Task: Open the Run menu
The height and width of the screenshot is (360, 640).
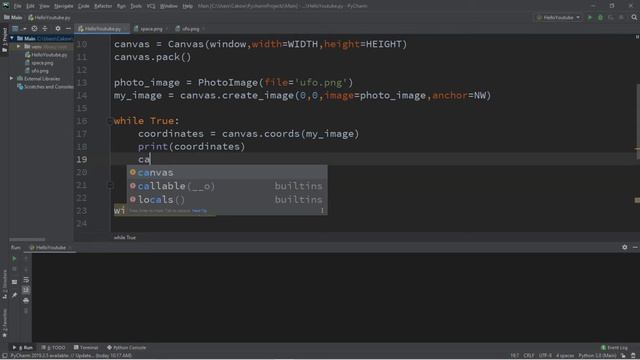Action: [x=121, y=6]
